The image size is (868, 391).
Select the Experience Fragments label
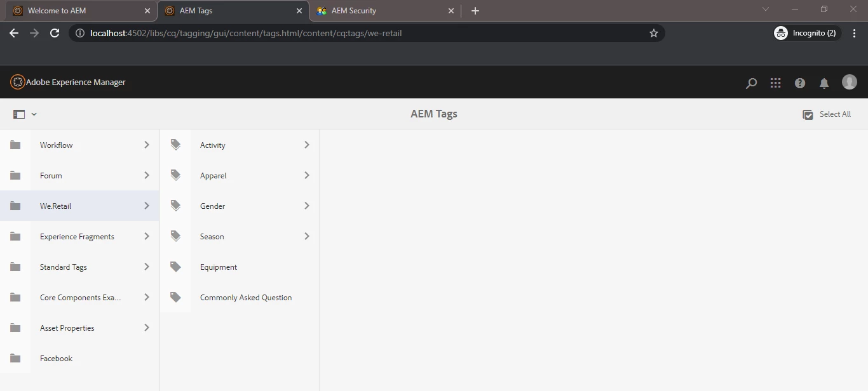pyautogui.click(x=77, y=237)
